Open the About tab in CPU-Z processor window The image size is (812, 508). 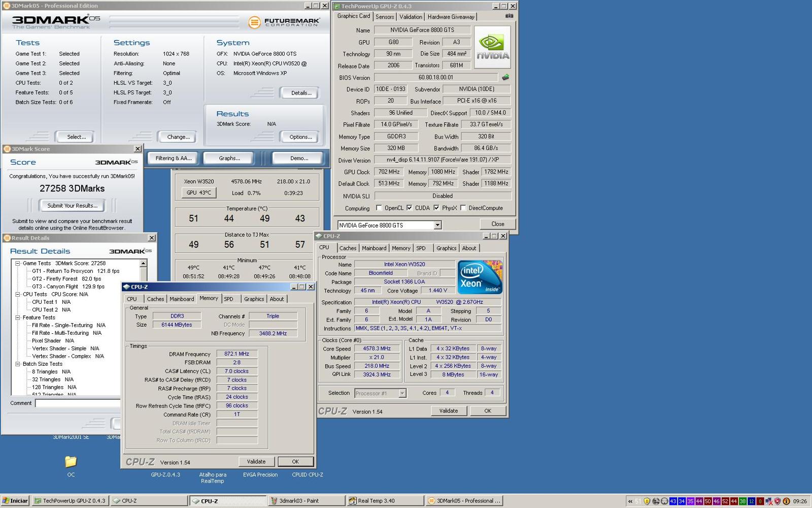pos(469,248)
